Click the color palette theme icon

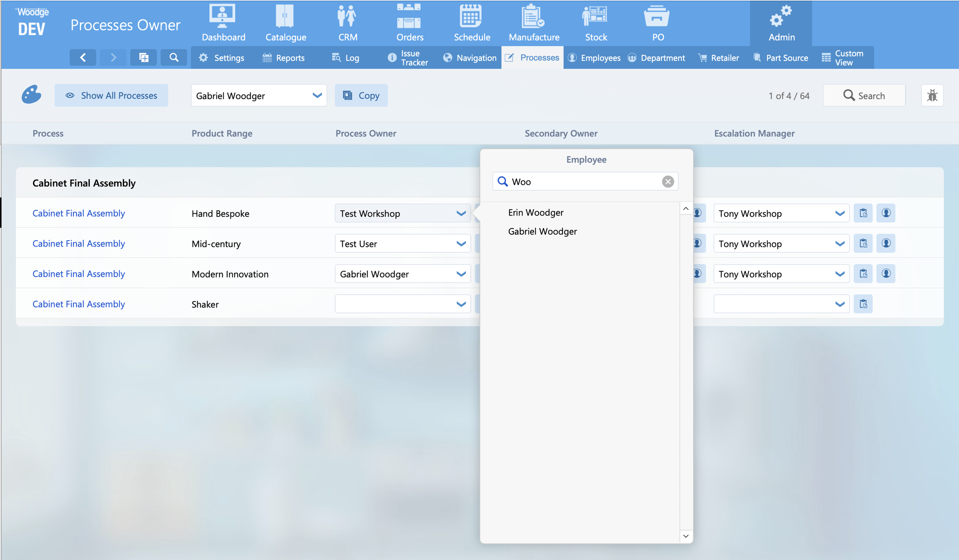(x=31, y=95)
